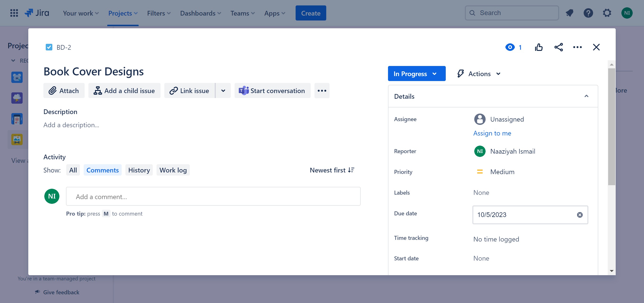Click Start conversation Teams button
Image resolution: width=644 pixels, height=303 pixels.
point(272,91)
